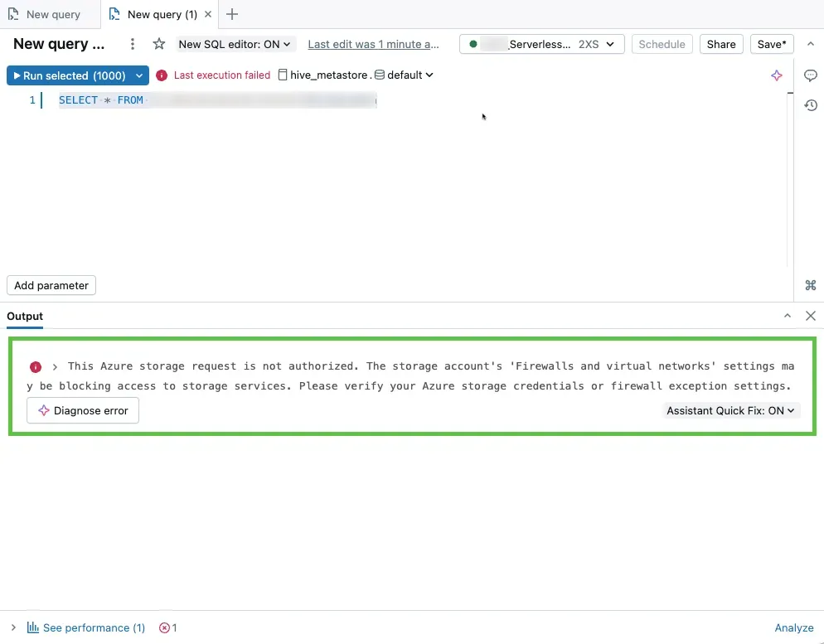This screenshot has width=824, height=644.
Task: Open the Run selected dropdown arrow
Action: click(x=139, y=75)
